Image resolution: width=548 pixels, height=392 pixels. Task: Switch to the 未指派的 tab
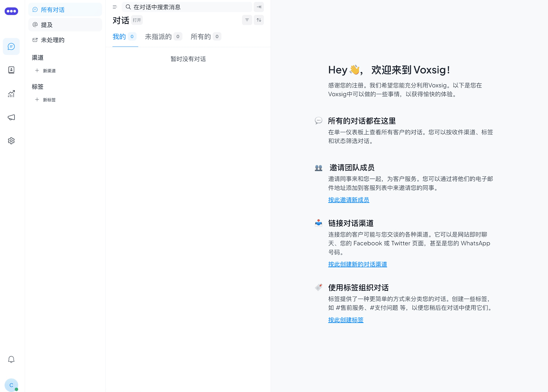click(163, 37)
